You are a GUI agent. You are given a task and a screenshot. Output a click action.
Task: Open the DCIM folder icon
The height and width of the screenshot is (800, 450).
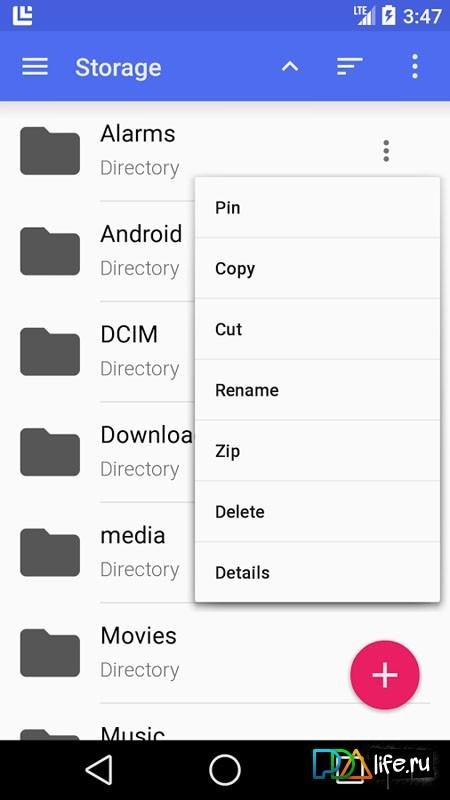click(50, 352)
